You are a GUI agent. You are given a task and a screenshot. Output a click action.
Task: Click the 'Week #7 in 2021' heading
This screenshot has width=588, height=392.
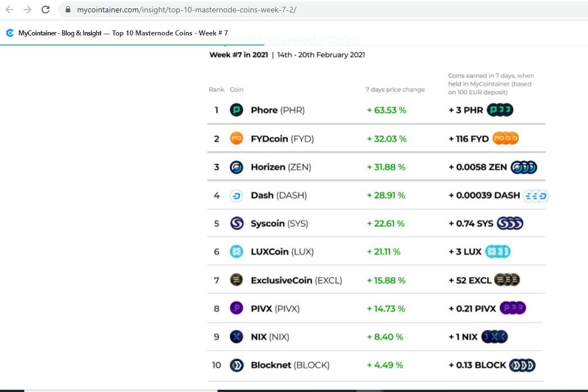239,55
